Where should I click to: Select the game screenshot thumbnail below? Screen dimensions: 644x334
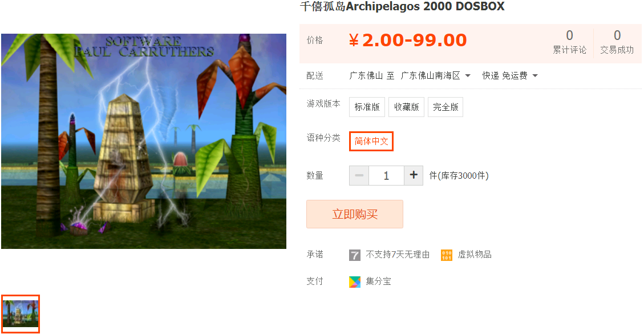click(20, 314)
